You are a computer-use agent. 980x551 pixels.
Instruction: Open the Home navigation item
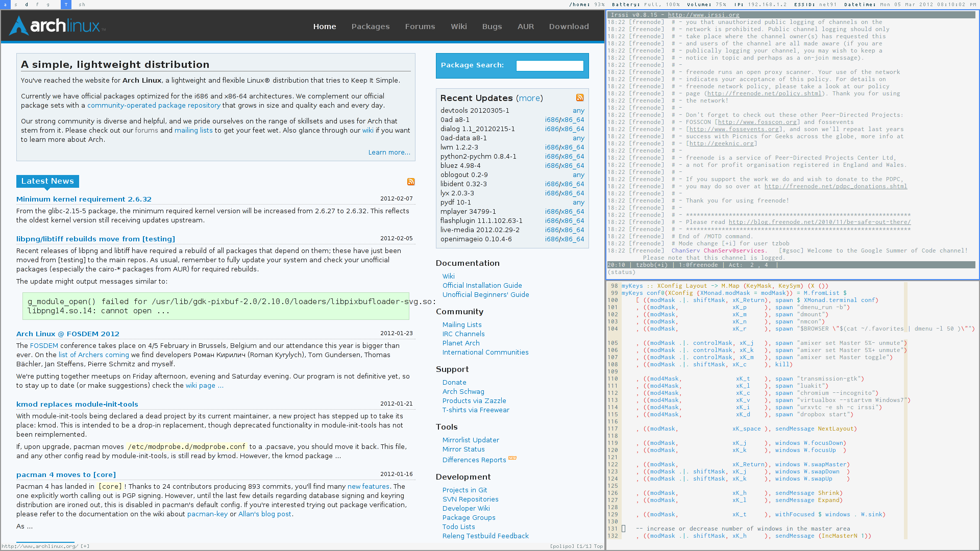point(325,27)
